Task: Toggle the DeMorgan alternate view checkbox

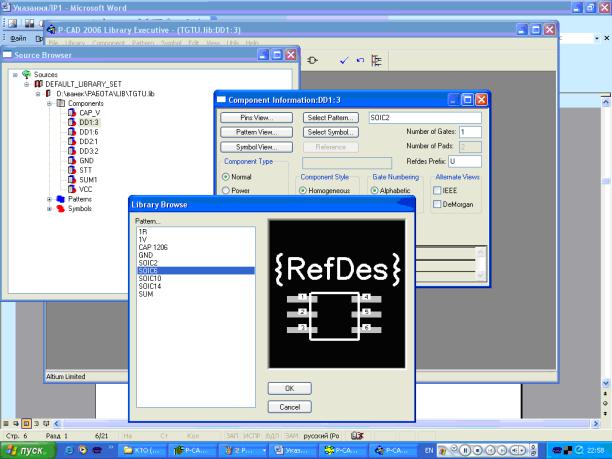Action: point(437,204)
